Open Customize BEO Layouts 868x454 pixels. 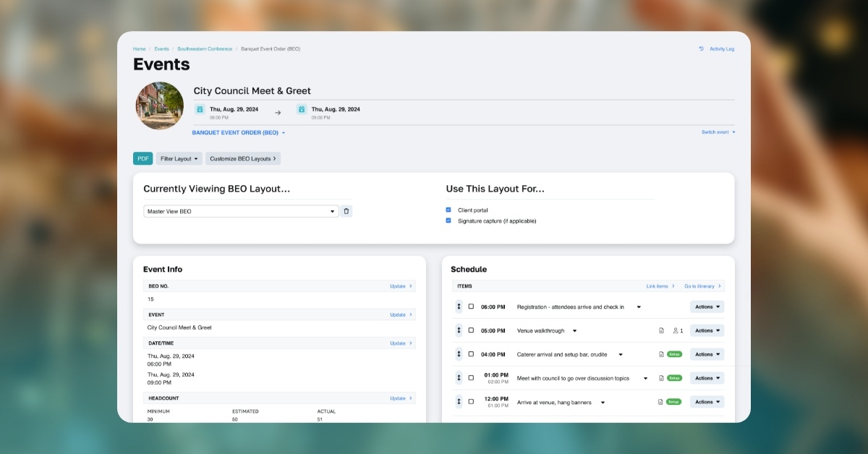coord(242,158)
